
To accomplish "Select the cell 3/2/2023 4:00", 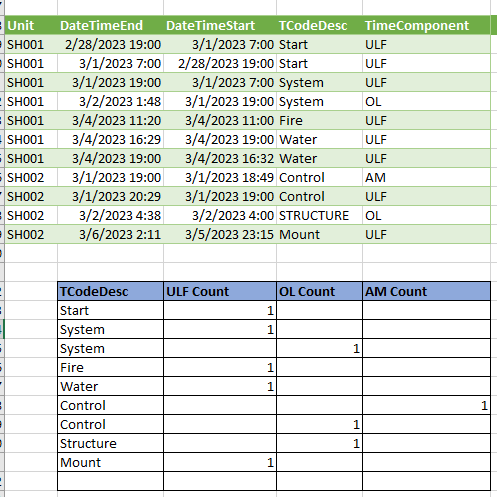I will [x=220, y=215].
